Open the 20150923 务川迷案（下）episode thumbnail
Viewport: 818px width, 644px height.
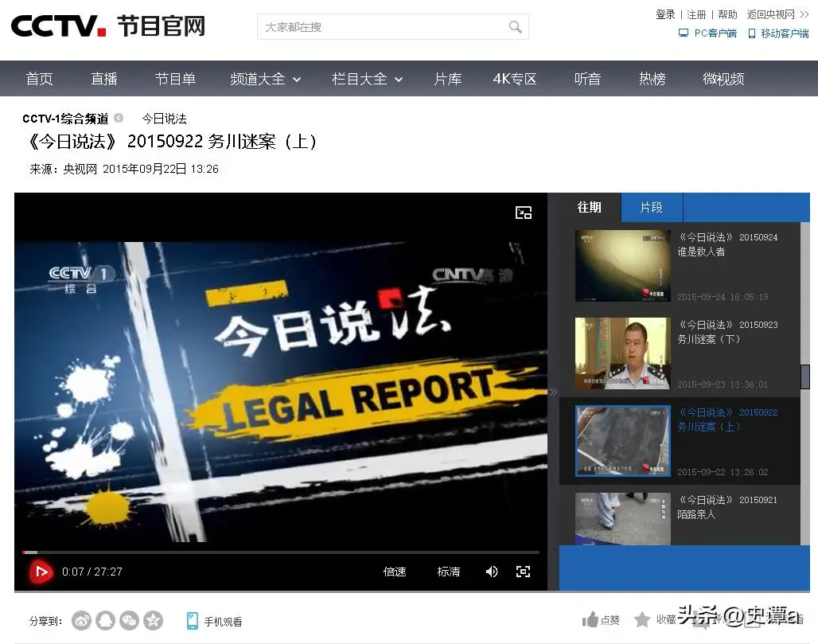pyautogui.click(x=622, y=353)
